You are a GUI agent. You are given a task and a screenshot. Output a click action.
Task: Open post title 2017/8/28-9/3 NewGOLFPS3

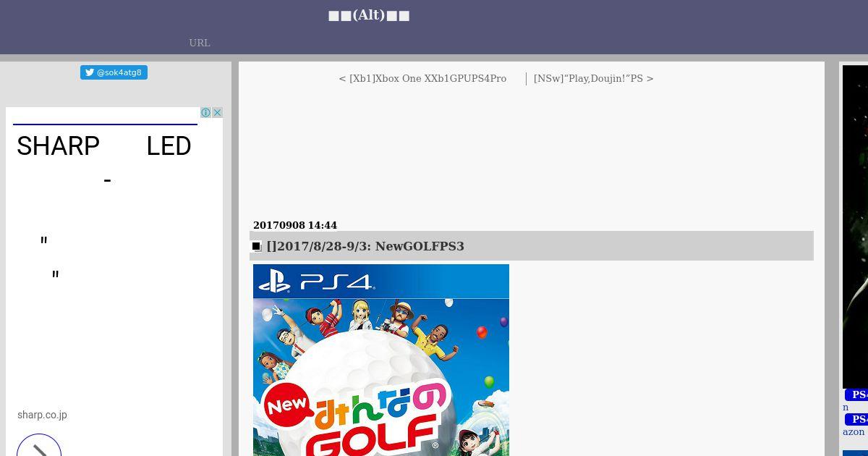(x=365, y=246)
